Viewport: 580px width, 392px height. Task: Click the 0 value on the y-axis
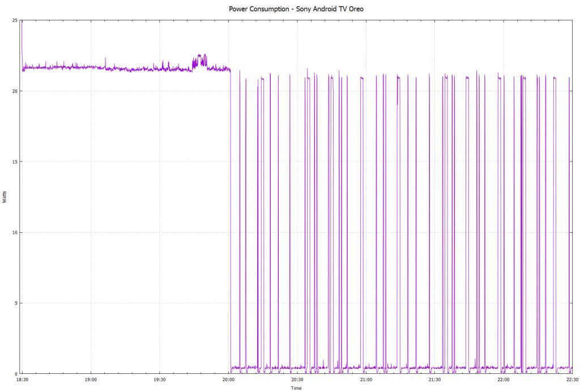pyautogui.click(x=15, y=373)
